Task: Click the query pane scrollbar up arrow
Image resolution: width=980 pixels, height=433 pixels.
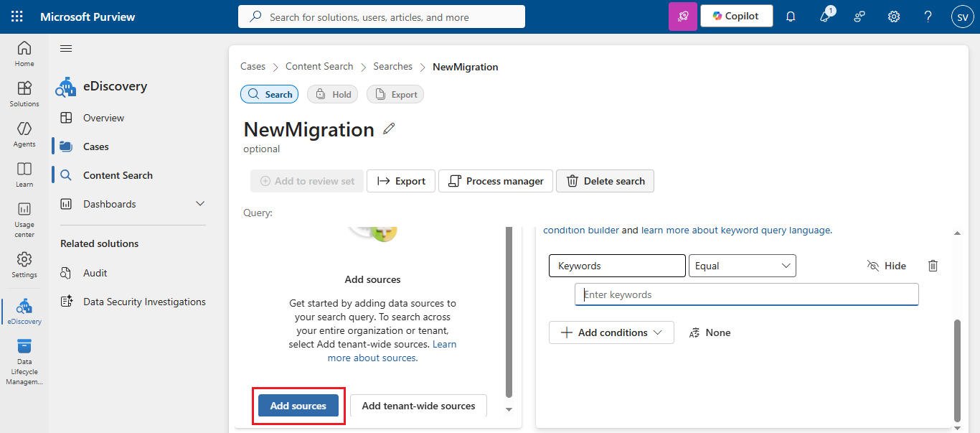Action: [x=957, y=233]
